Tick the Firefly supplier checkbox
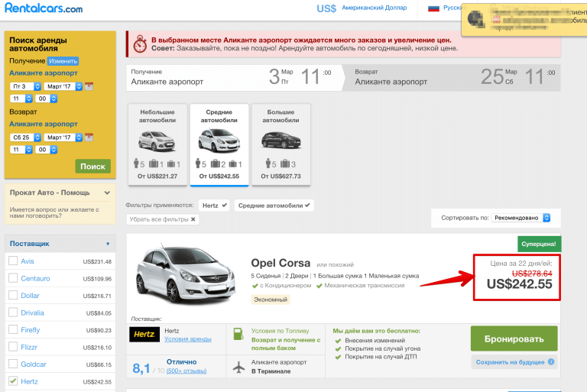The height and width of the screenshot is (392, 587). click(13, 329)
